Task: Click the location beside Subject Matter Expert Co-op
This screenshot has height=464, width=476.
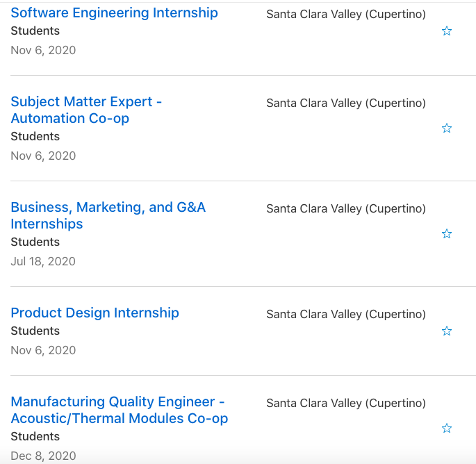Action: tap(345, 103)
